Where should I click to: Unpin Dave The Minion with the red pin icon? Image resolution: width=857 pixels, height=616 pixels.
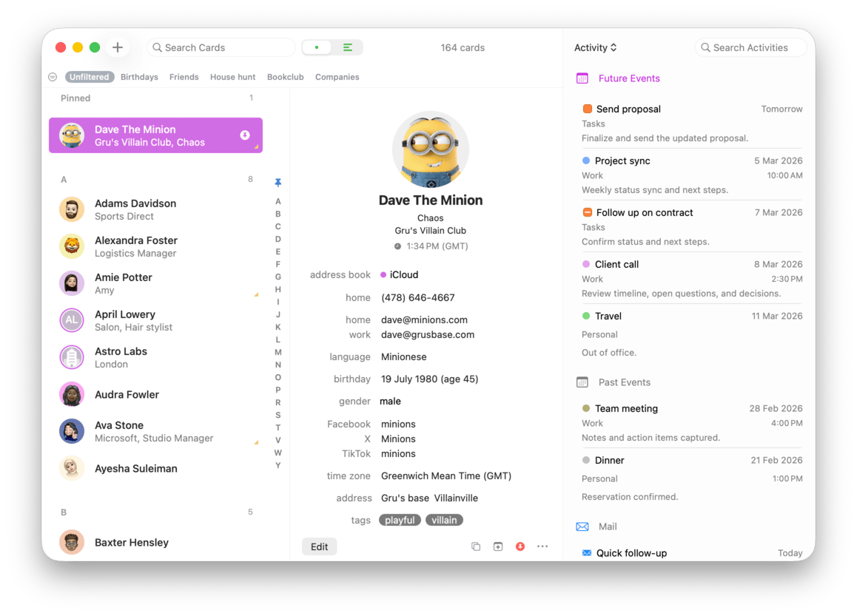pyautogui.click(x=520, y=546)
